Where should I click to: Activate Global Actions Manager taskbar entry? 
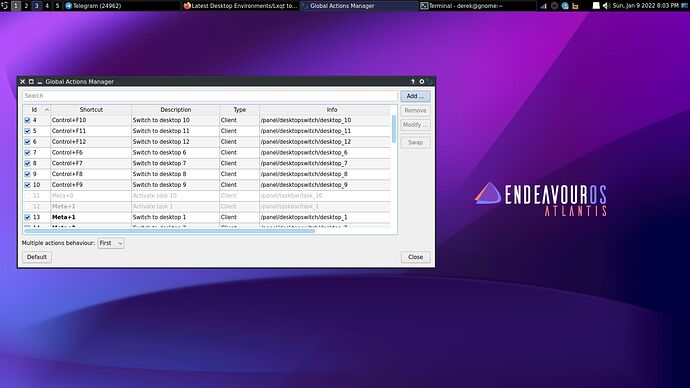pyautogui.click(x=359, y=6)
